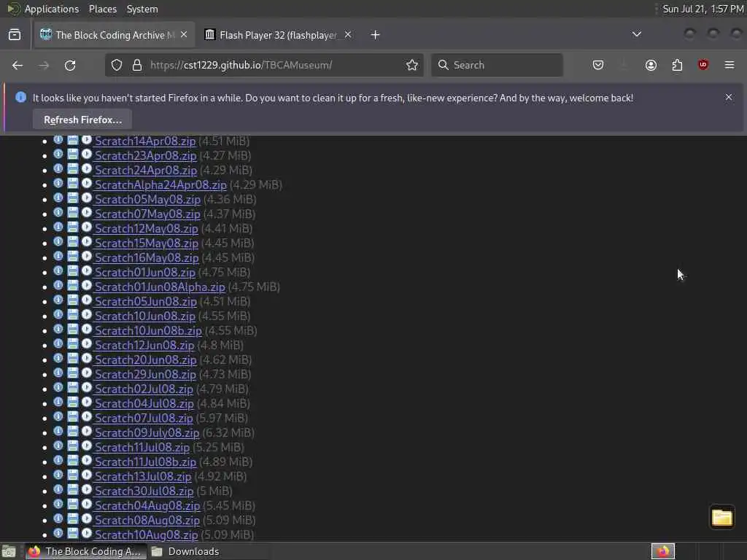Click the yellow folder icon floating on page
Viewport: 747px width, 560px height.
(x=721, y=517)
